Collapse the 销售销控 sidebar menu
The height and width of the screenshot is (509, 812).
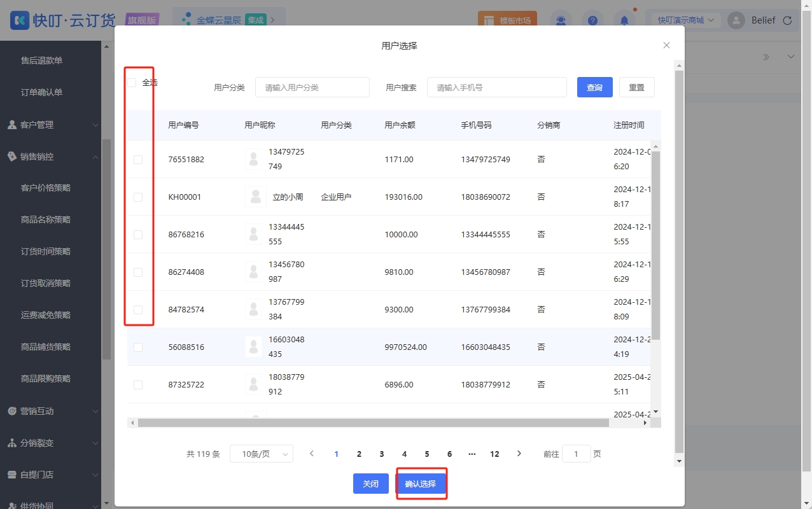point(51,157)
